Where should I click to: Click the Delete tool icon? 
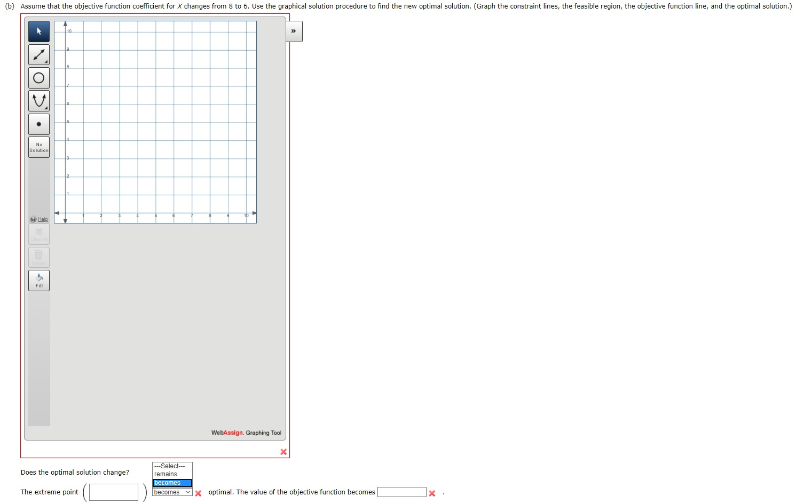point(38,257)
